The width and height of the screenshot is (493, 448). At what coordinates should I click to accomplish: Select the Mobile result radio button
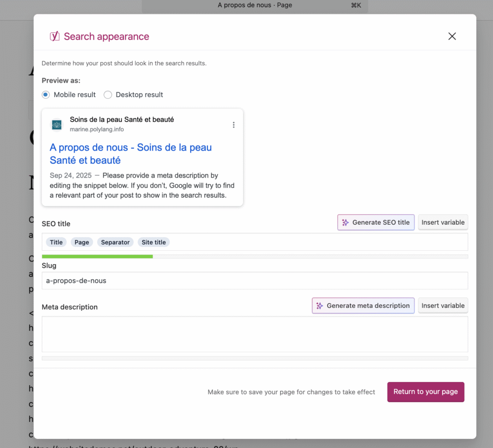(45, 95)
